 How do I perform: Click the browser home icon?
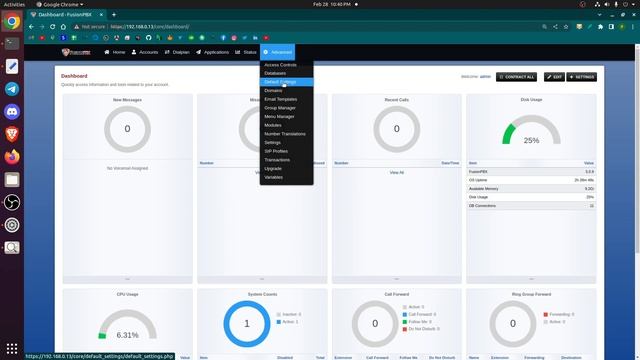pyautogui.click(x=63, y=27)
